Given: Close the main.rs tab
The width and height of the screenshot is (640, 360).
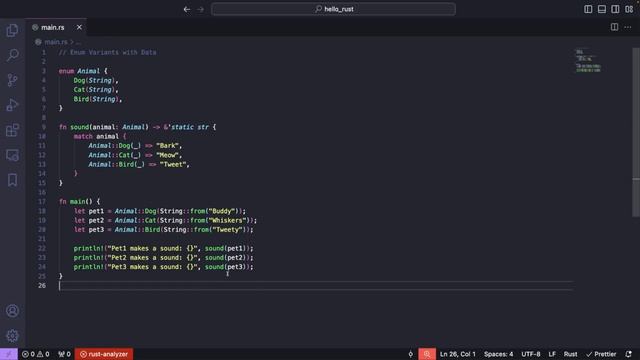Looking at the screenshot, I should click(79, 27).
